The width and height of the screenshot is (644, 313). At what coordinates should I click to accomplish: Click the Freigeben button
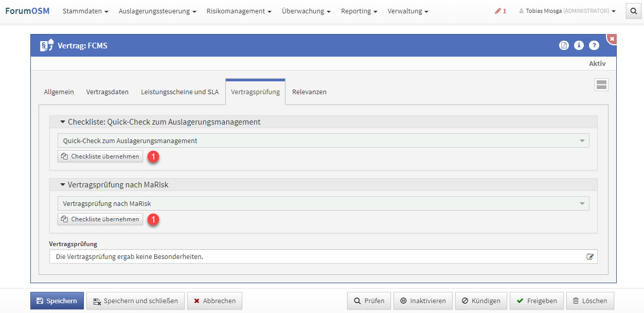click(x=536, y=301)
